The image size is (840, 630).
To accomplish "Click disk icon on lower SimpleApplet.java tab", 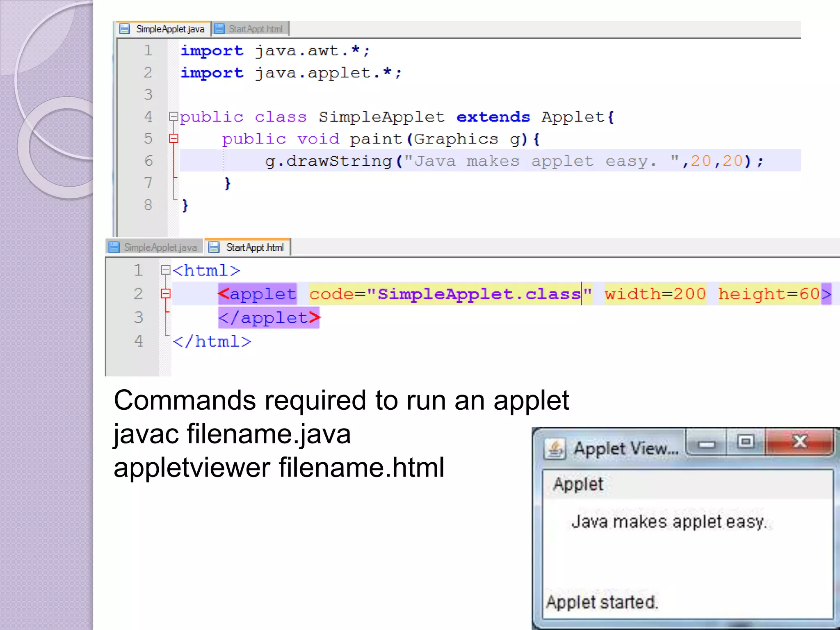I will [114, 247].
